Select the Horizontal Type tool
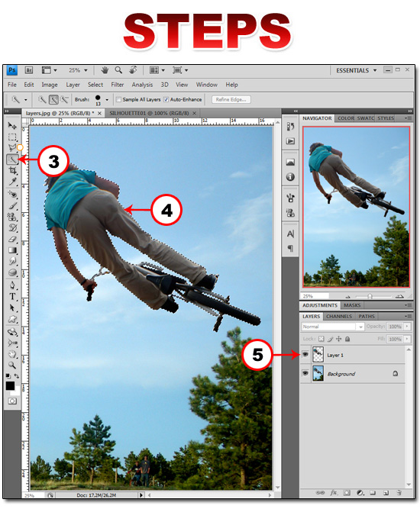 (12, 296)
